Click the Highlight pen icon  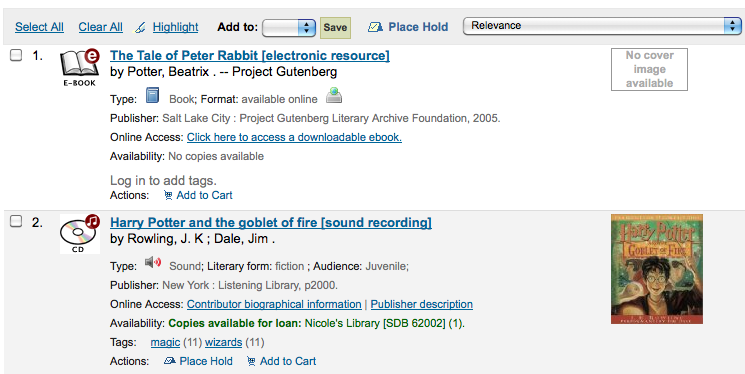coord(140,28)
